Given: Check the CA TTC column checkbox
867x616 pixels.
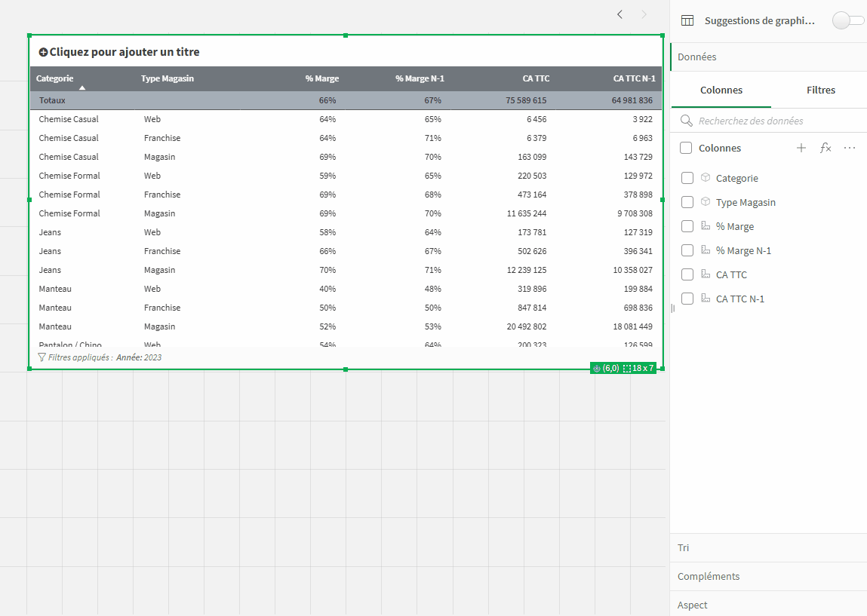Looking at the screenshot, I should tap(687, 274).
